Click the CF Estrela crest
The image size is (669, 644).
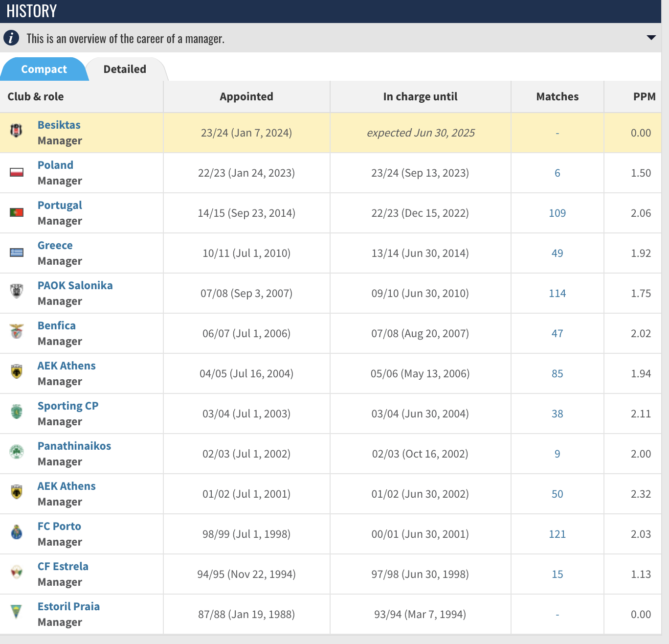[17, 572]
